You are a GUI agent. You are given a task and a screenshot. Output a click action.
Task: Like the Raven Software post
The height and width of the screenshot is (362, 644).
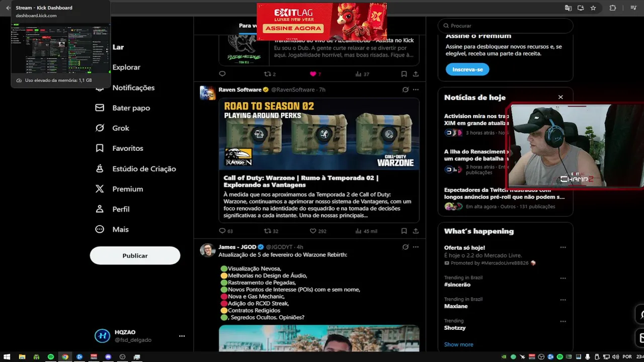click(x=312, y=231)
